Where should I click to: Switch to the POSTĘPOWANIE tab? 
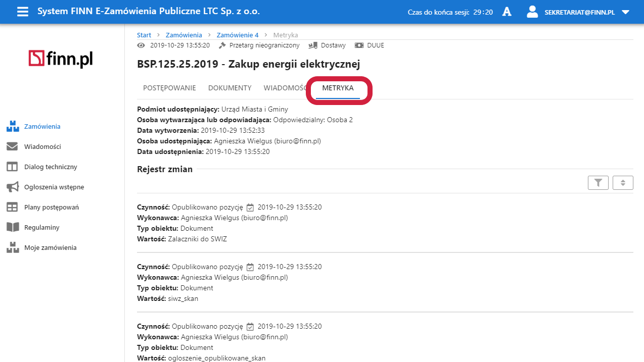(x=169, y=88)
